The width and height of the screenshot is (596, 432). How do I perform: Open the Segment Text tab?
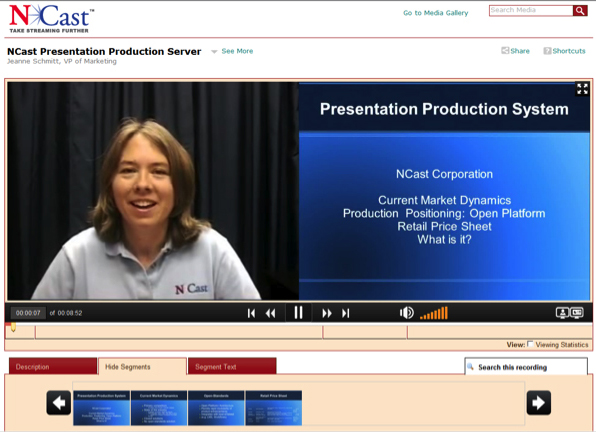coord(232,366)
